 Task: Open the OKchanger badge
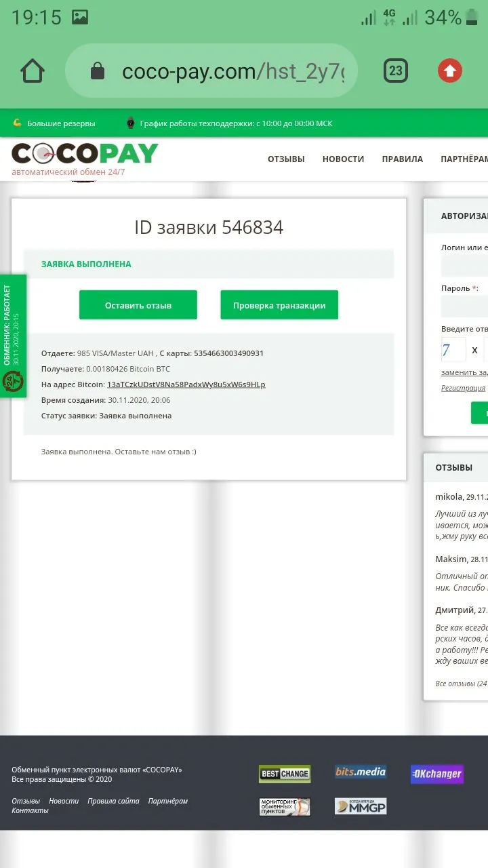click(436, 774)
